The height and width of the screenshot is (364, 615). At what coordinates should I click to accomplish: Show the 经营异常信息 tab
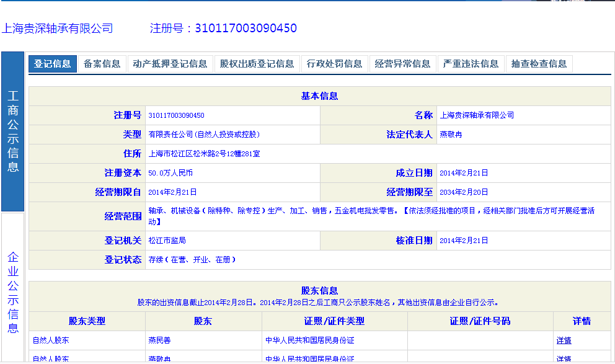coord(402,64)
